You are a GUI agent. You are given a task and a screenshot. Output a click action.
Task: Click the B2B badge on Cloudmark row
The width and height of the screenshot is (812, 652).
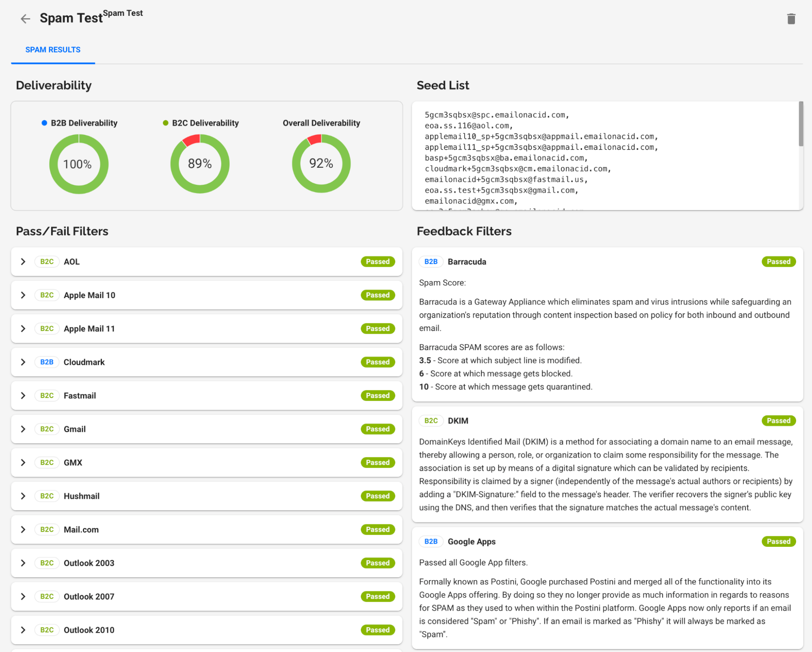coord(47,362)
